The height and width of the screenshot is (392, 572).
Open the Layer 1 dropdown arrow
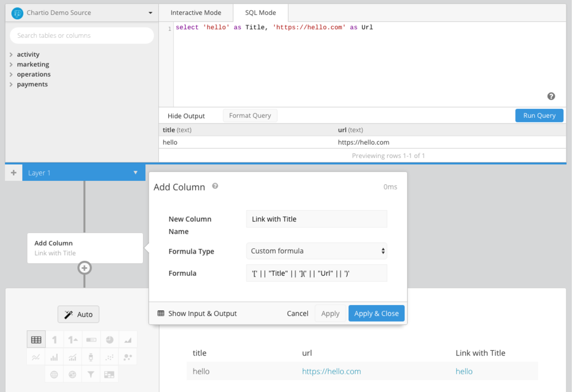[136, 173]
